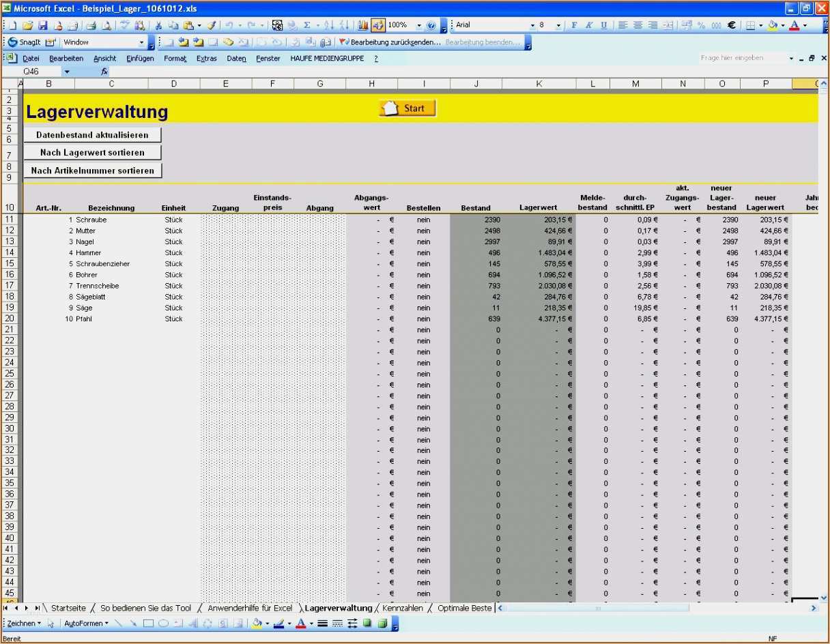Image resolution: width=830 pixels, height=644 pixels.
Task: Toggle underline (U) formatting
Action: 603,25
